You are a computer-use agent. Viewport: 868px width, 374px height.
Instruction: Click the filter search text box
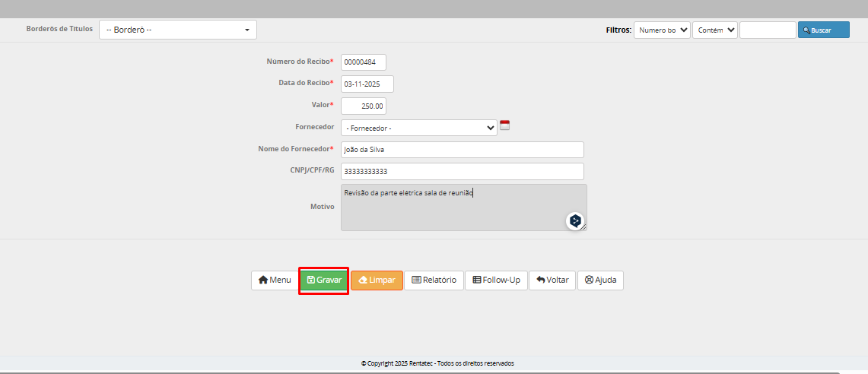[767, 30]
